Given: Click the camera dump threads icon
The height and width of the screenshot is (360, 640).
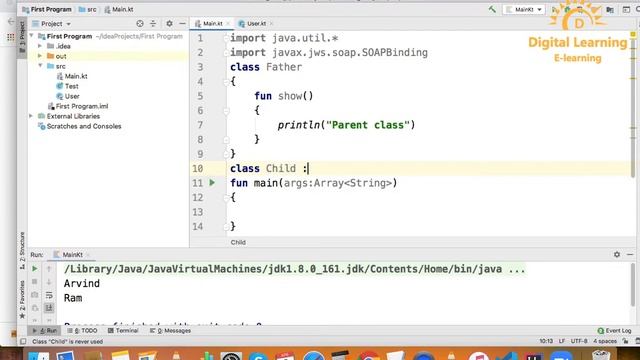Looking at the screenshot, I should (35, 295).
